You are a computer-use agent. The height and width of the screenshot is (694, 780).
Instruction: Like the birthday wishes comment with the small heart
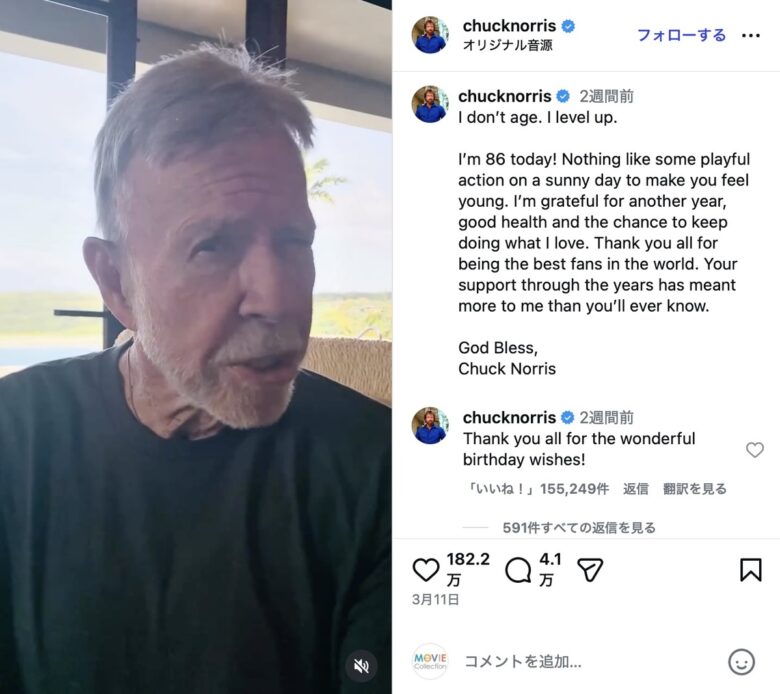coord(755,450)
